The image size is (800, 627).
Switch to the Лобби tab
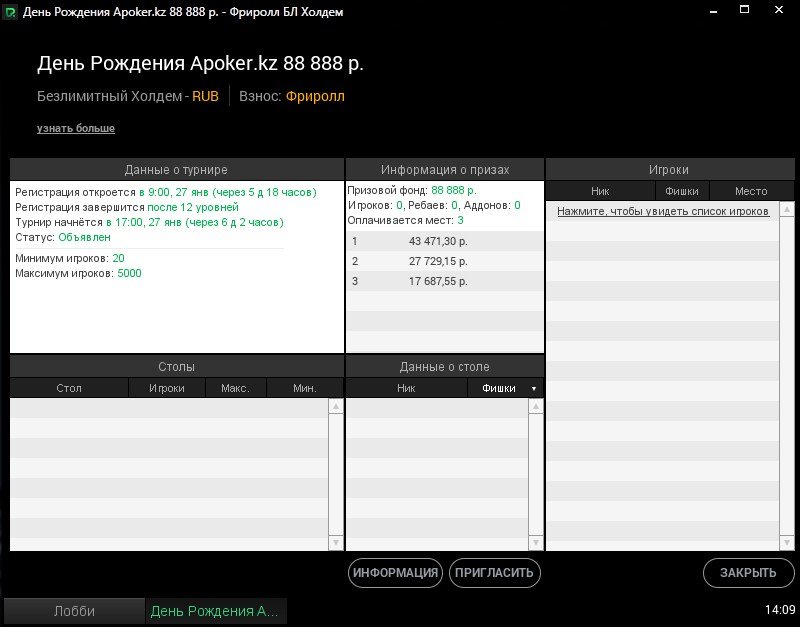click(x=74, y=611)
